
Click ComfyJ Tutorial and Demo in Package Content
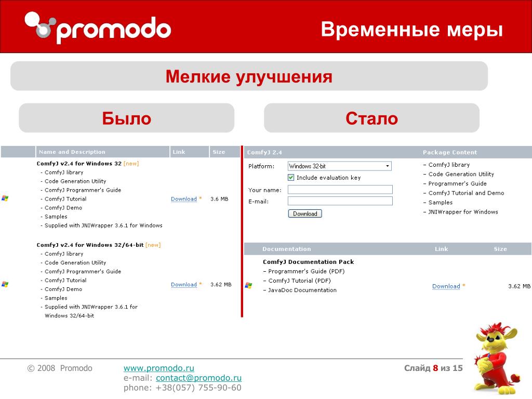[x=466, y=193]
